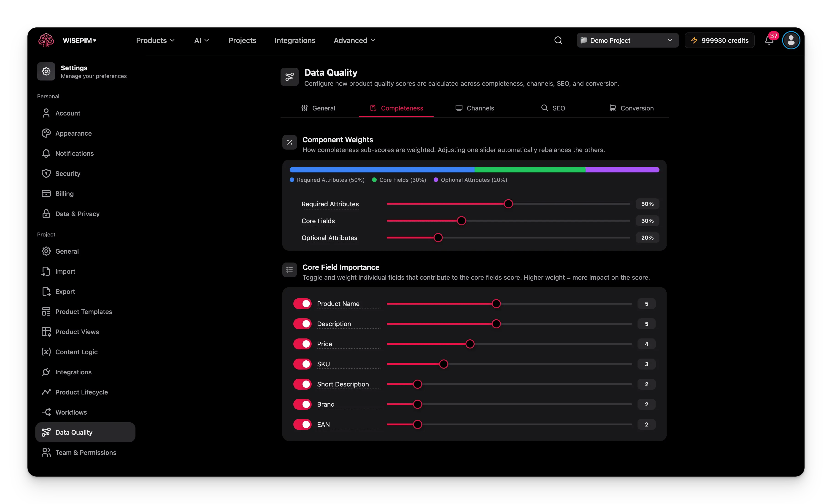Open the user avatar profile menu
This screenshot has height=504, width=832.
coord(791,40)
